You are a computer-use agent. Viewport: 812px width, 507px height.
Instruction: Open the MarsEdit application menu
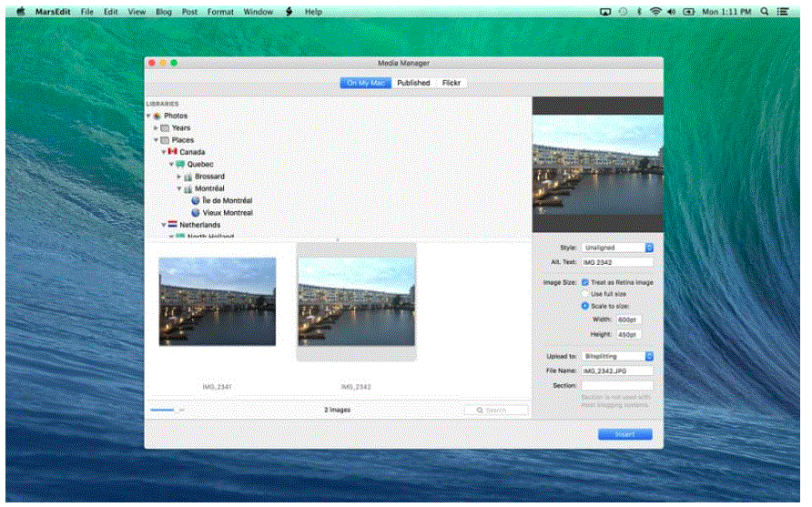(53, 12)
